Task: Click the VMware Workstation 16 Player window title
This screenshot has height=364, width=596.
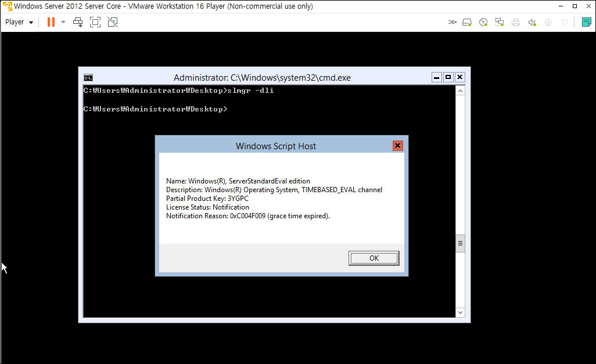Action: [x=163, y=6]
